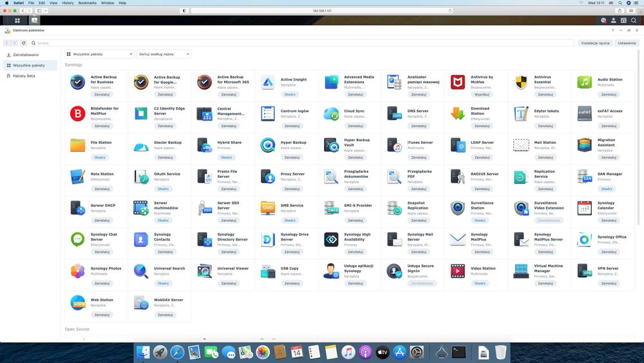Open the Safari File menu
This screenshot has height=363, width=644.
(31, 3)
